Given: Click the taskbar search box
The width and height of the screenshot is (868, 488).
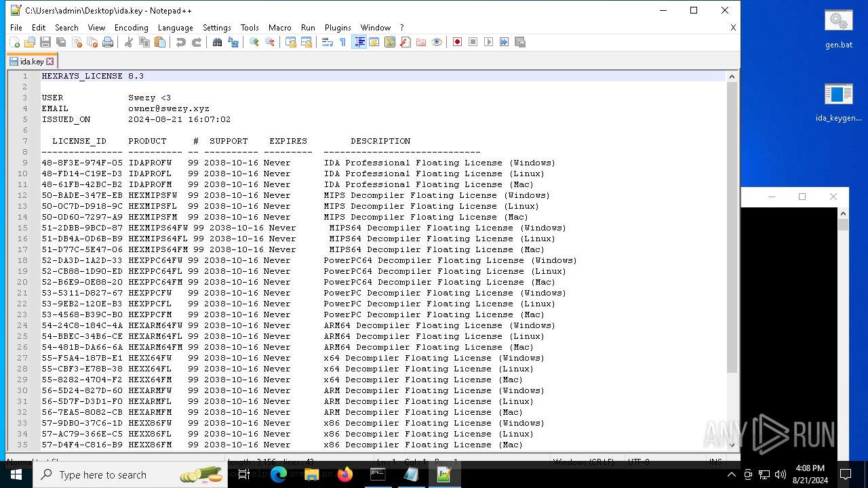Looking at the screenshot, I should [131, 474].
